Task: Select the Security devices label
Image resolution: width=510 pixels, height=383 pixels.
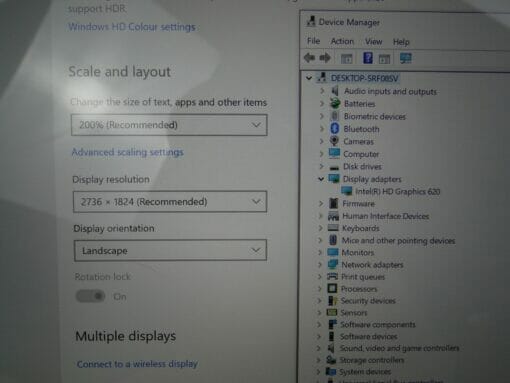Action: point(368,301)
